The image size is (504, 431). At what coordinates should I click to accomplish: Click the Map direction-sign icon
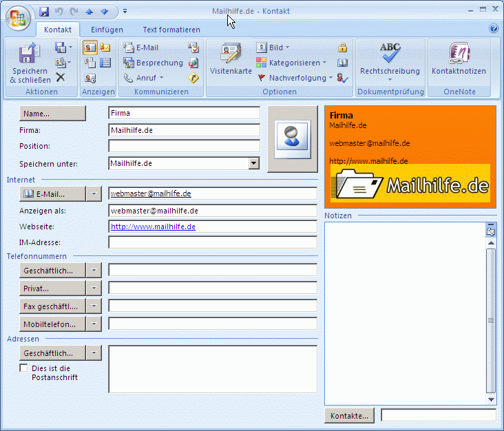pos(193,78)
